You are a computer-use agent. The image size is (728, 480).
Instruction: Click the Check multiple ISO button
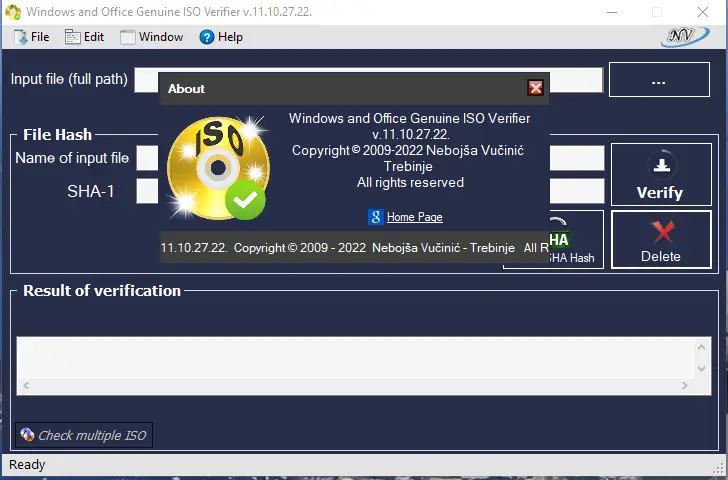coord(84,435)
